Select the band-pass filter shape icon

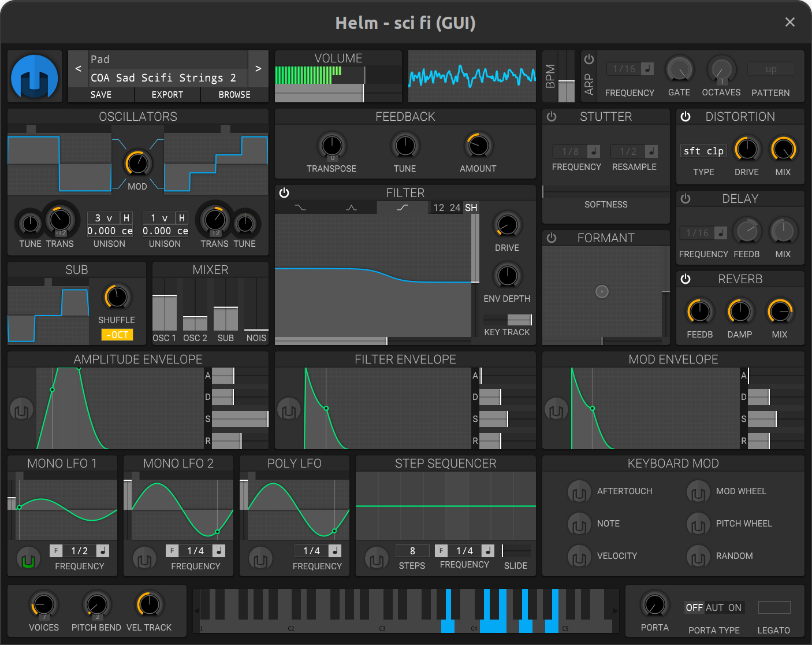[x=351, y=207]
